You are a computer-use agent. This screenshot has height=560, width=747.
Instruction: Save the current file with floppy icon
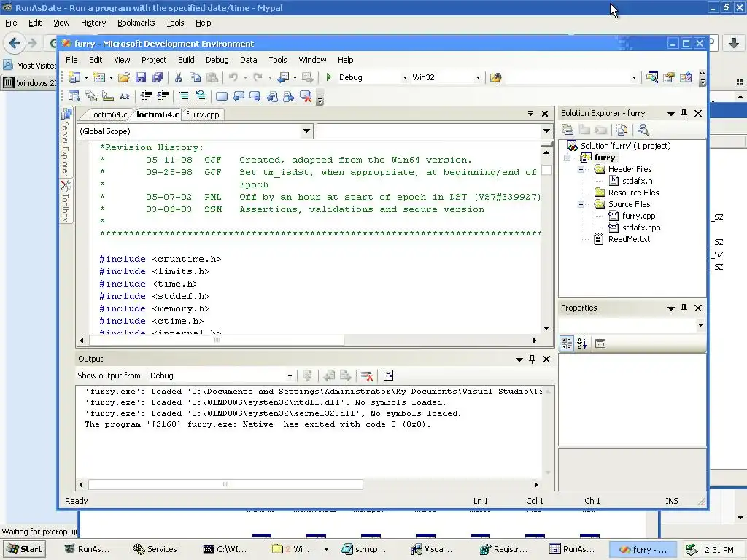141,77
